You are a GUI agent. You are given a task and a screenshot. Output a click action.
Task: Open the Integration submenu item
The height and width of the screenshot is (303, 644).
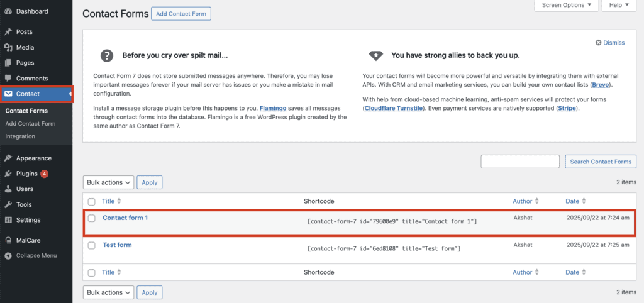point(20,136)
